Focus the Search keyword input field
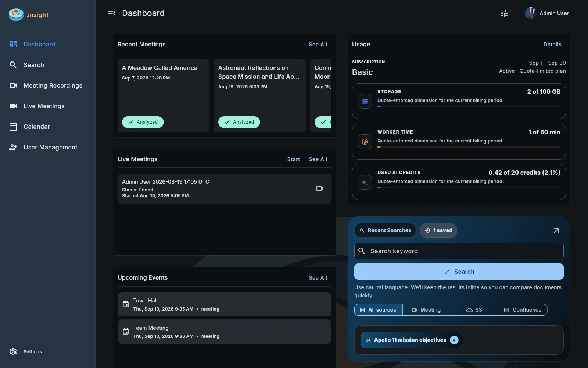The height and width of the screenshot is (368, 588). (x=459, y=251)
